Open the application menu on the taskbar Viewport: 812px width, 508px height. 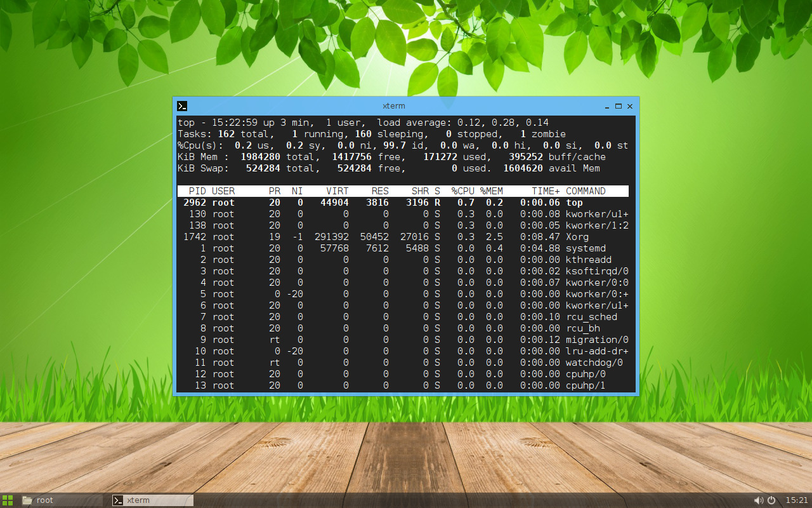(x=7, y=500)
